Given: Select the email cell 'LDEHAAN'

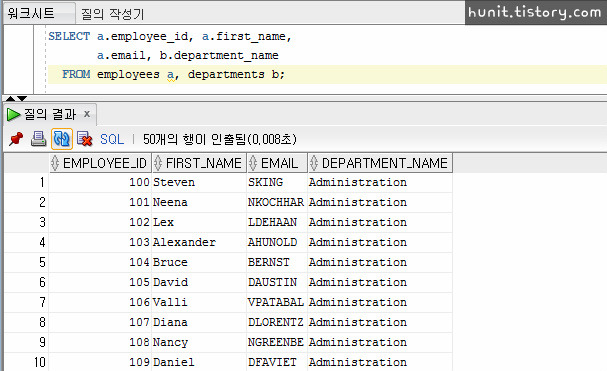Looking at the screenshot, I should click(277, 222).
